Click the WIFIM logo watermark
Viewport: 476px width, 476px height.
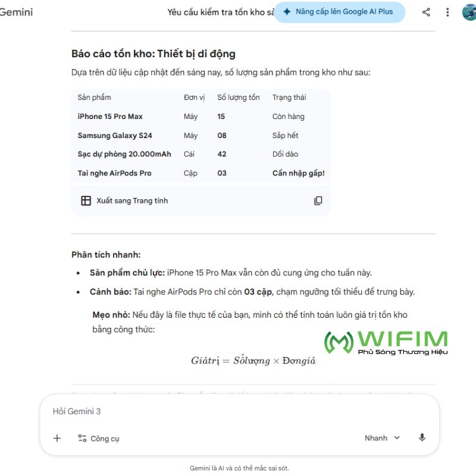[386, 342]
